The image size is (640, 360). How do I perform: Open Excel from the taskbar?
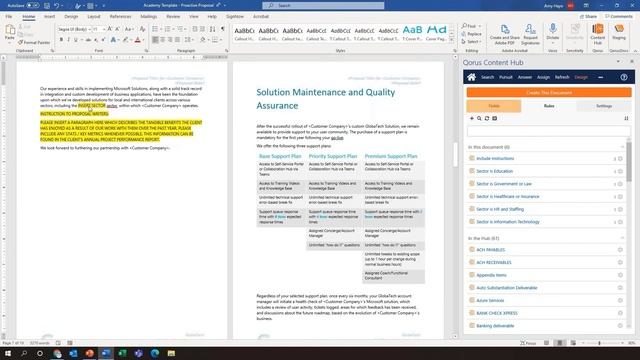(x=122, y=353)
